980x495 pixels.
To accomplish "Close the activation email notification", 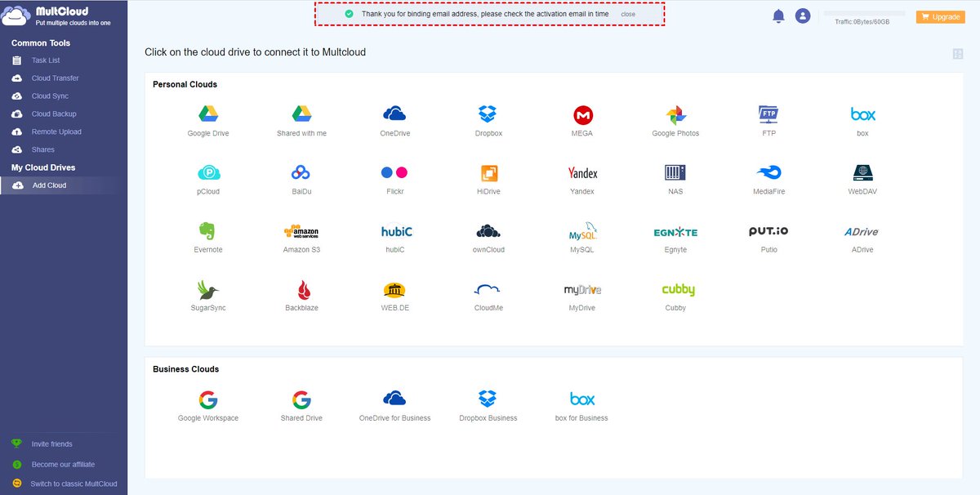I will coord(628,14).
